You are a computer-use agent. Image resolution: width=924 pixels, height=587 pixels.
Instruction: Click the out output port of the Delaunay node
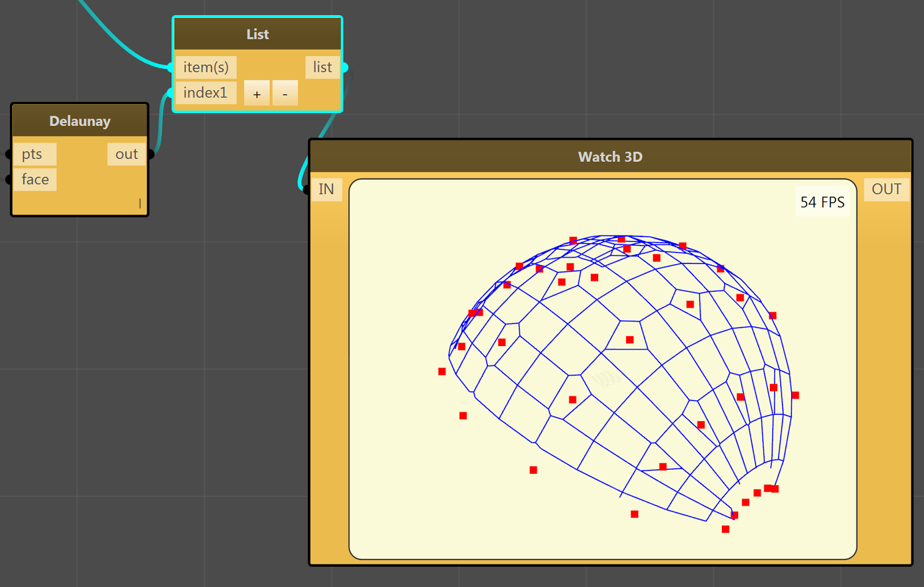[126, 154]
